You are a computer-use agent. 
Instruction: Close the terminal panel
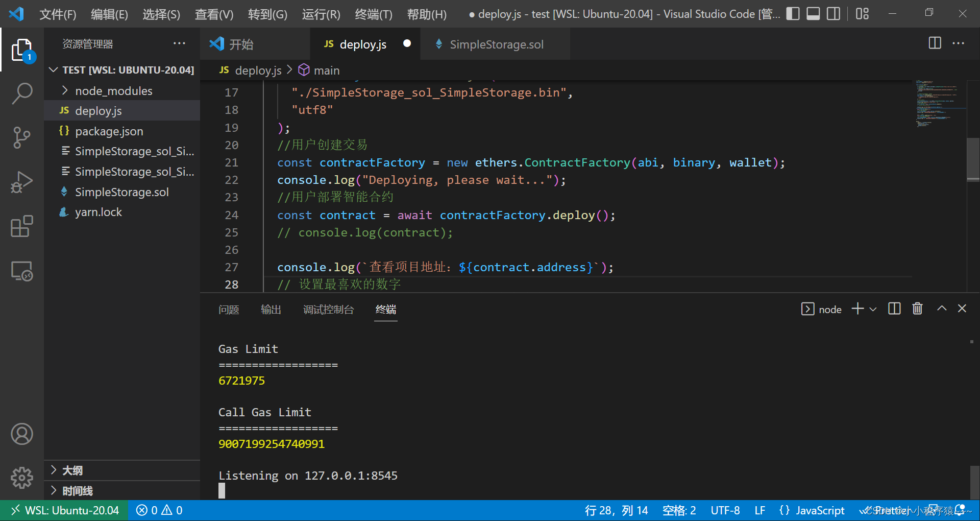(x=962, y=309)
